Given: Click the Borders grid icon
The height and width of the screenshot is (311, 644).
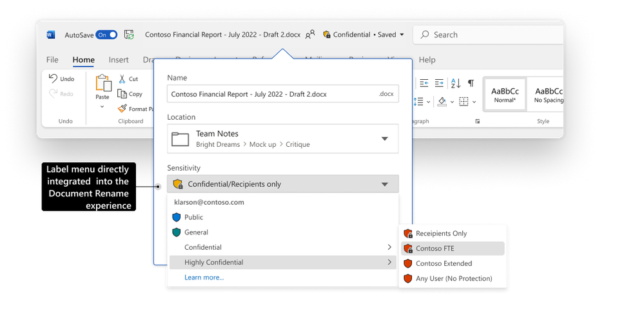Looking at the screenshot, I should 463,101.
